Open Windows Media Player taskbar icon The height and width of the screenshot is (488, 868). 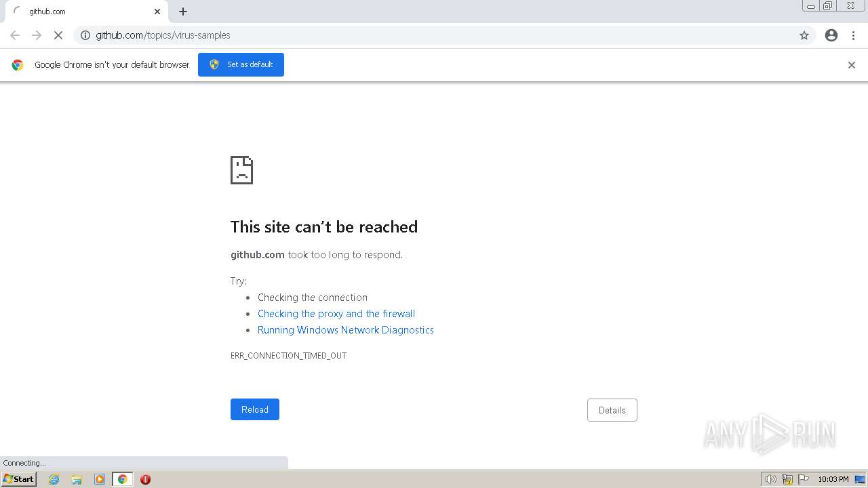[100, 479]
